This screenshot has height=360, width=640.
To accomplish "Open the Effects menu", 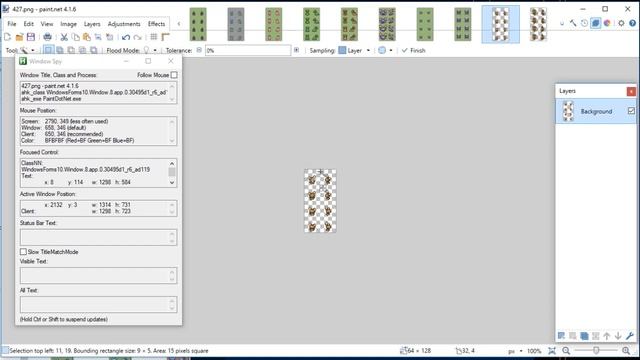I will [x=156, y=24].
